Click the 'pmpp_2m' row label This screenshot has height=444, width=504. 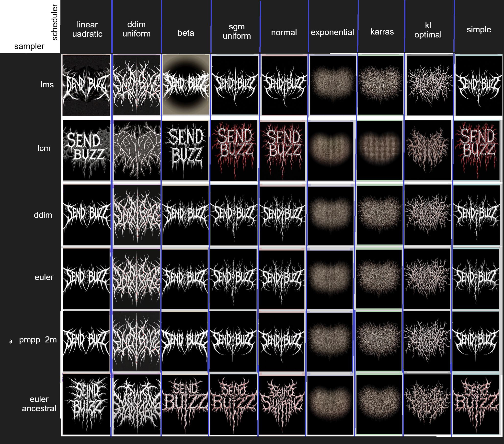38,340
